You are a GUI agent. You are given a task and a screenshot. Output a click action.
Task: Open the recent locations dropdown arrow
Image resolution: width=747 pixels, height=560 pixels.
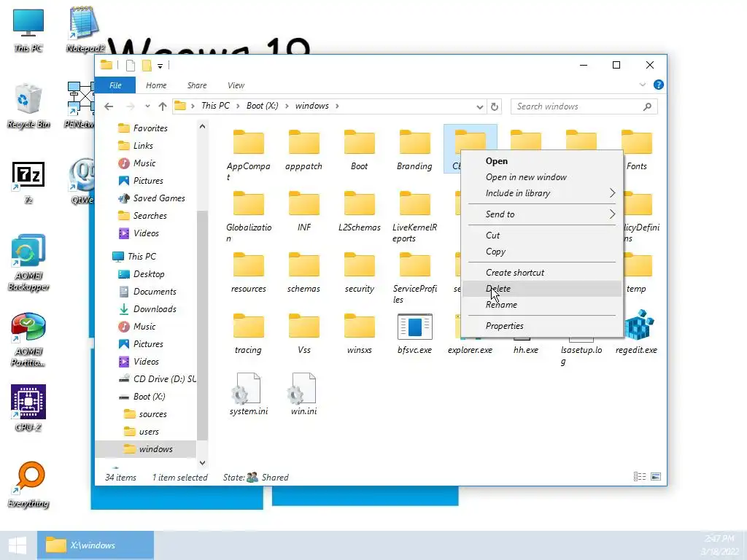[147, 106]
